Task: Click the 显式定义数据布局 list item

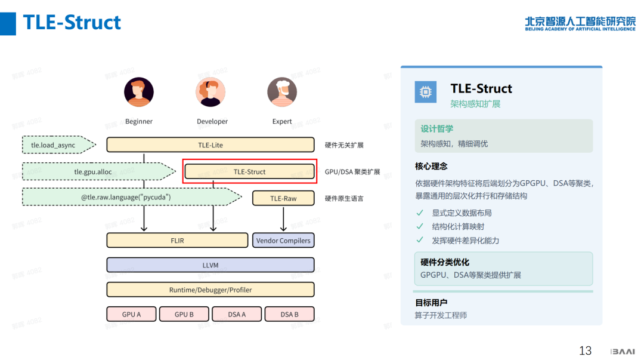Action: [x=462, y=213]
